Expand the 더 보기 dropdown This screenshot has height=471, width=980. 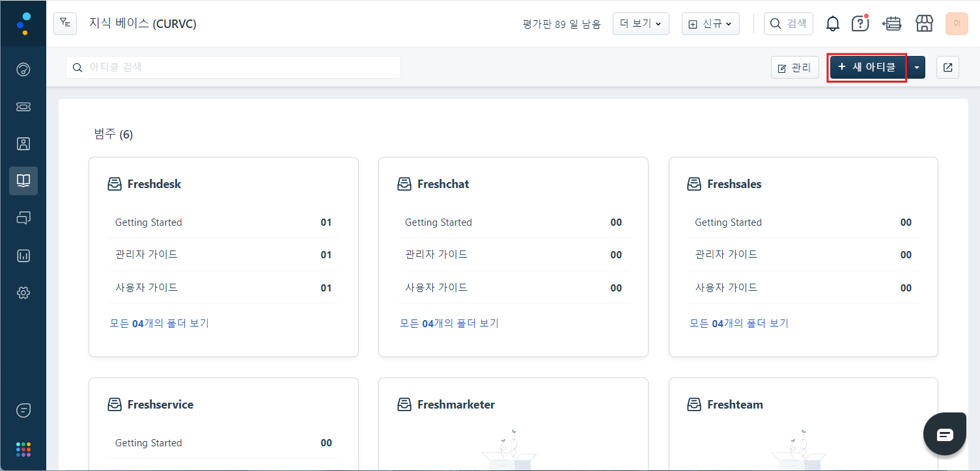click(x=640, y=24)
